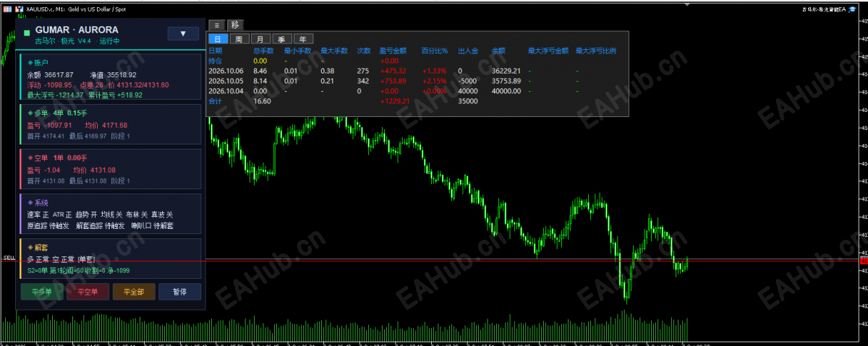Click the 最大浮亏 -1214.37 value
Image resolution: width=868 pixels, height=346 pixels.
(56, 95)
